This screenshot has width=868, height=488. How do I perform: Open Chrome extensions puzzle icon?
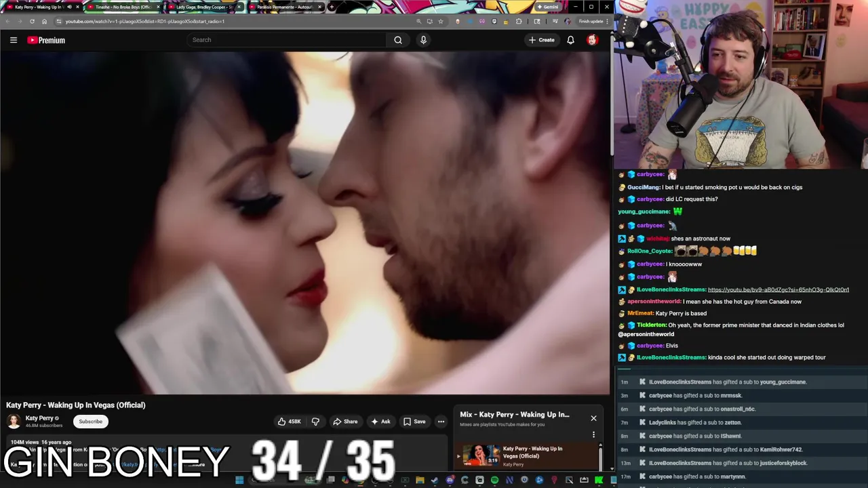519,21
